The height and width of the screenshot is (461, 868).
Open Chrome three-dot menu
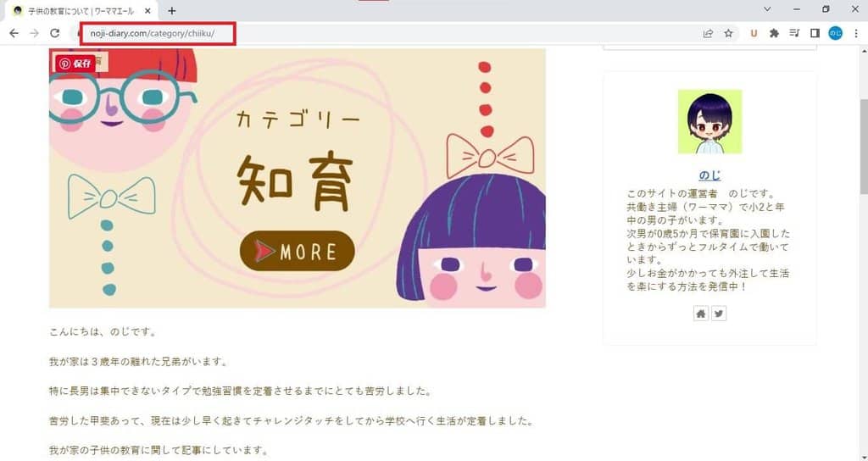tap(856, 34)
